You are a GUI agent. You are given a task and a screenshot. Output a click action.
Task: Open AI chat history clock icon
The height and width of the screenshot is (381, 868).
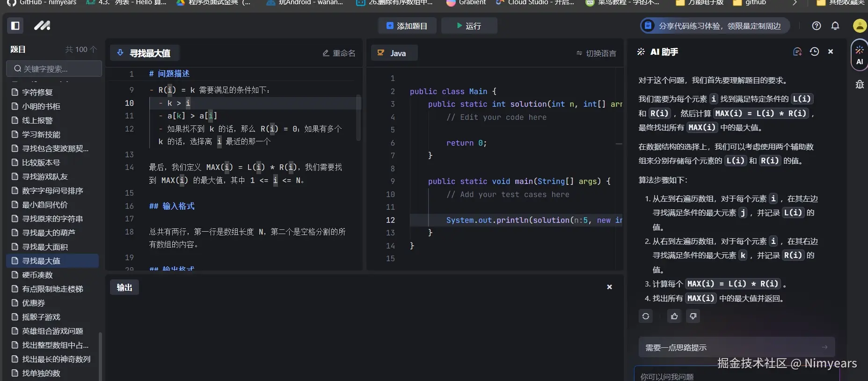(814, 52)
